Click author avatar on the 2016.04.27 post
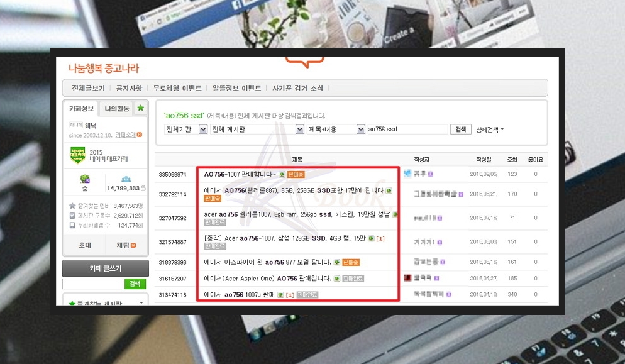The height and width of the screenshot is (364, 625). [407, 278]
